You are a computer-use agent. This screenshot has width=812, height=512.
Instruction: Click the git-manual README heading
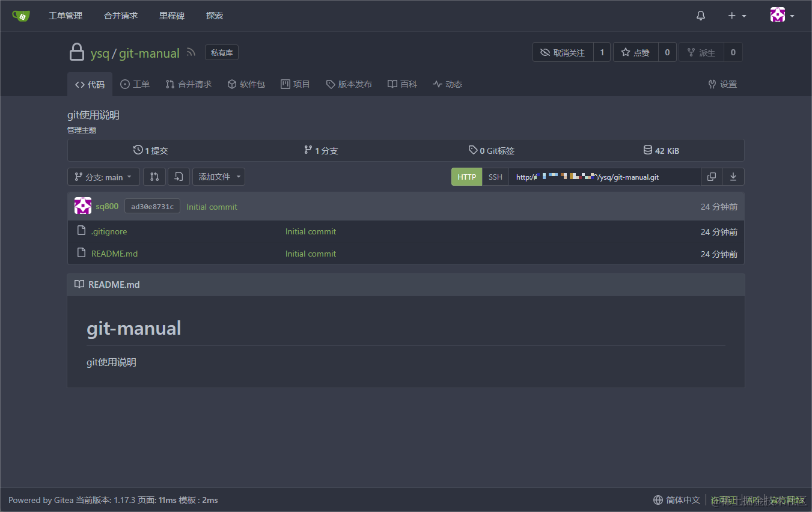click(134, 328)
